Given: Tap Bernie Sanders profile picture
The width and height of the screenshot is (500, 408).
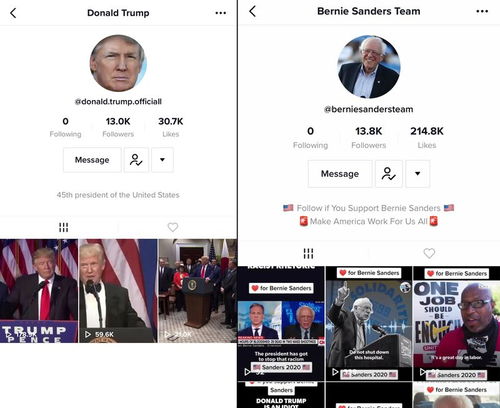Looking at the screenshot, I should click(369, 67).
